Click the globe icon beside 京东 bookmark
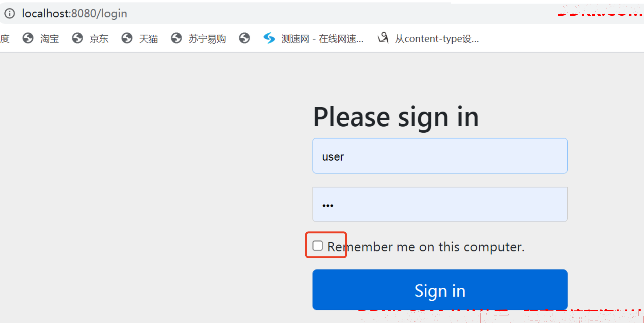Screen dimensions: 644x323 coord(77,38)
